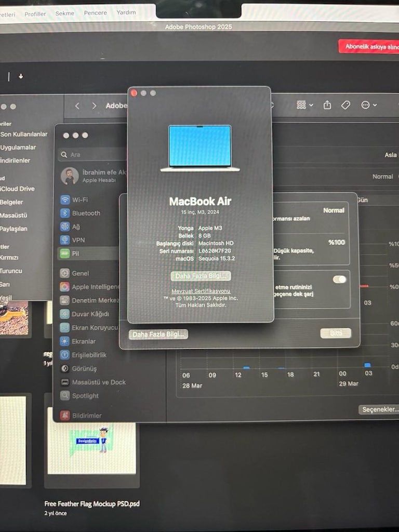Click the Free Feather Flag Mockup PSD.psd filename
The image size is (399, 532).
tap(92, 503)
